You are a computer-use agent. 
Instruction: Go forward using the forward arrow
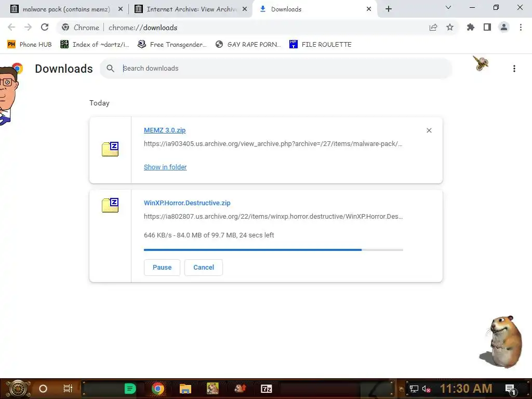[x=28, y=27]
